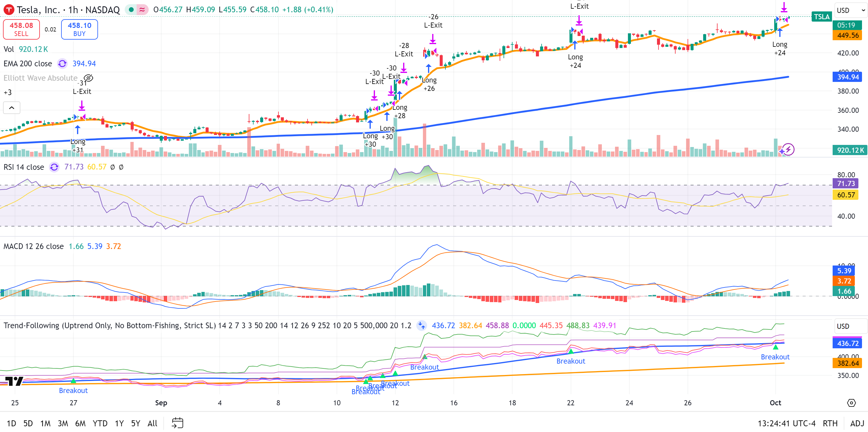Click the RSI 14 refresh icon
Viewport: 868px width, 432px height.
point(54,167)
